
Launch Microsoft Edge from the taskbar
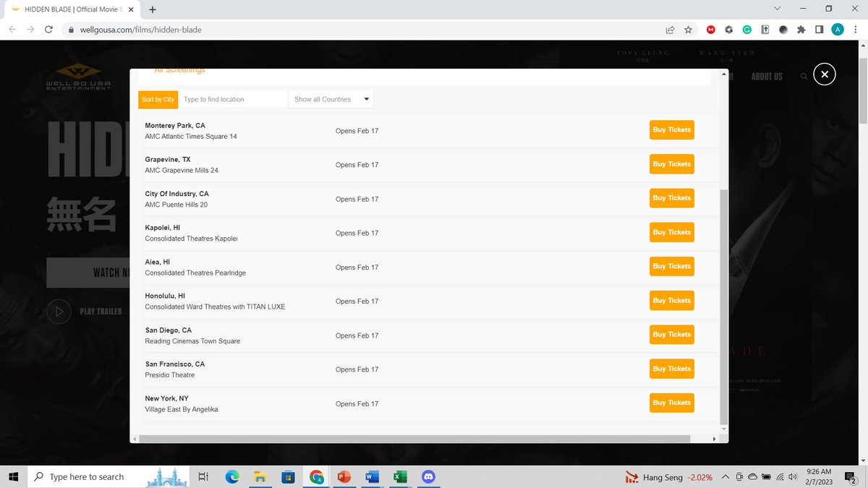(232, 477)
